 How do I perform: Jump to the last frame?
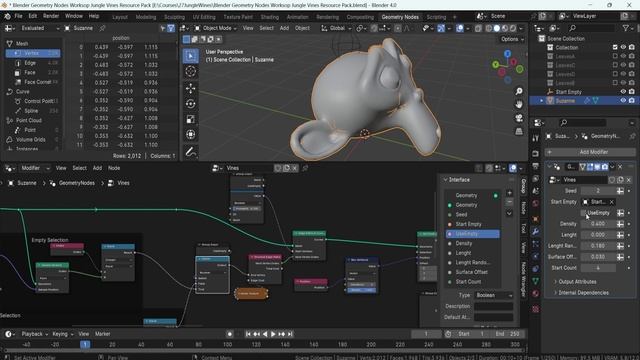[x=290, y=334]
